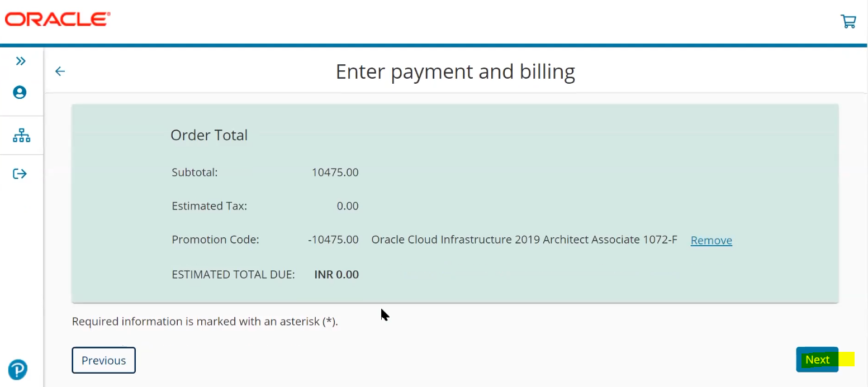
Task: Open the shopping cart icon
Action: [x=848, y=22]
